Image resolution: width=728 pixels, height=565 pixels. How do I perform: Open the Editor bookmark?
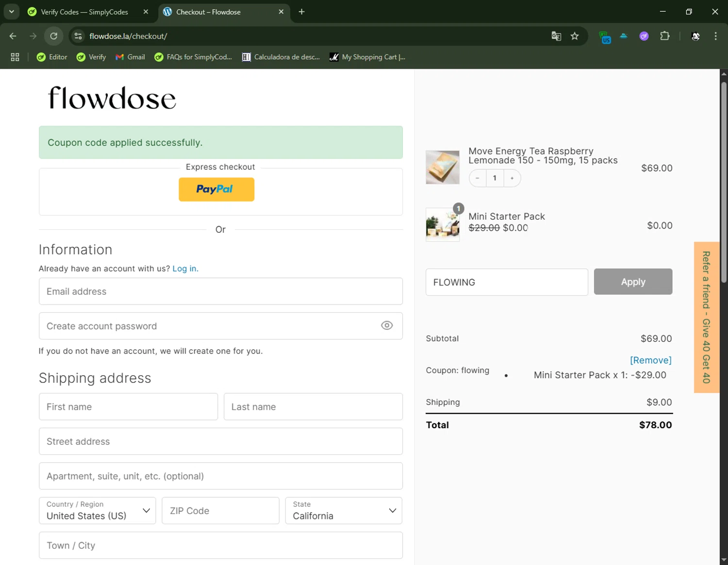pos(52,57)
